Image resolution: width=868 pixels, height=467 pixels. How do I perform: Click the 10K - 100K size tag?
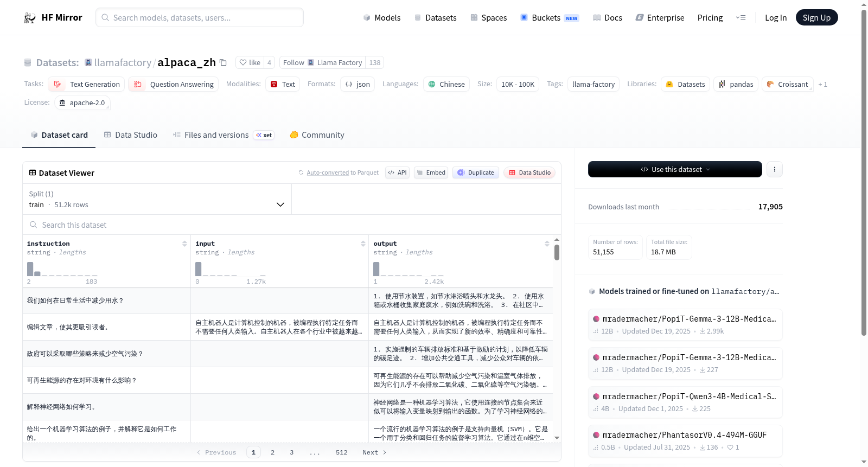tap(518, 84)
